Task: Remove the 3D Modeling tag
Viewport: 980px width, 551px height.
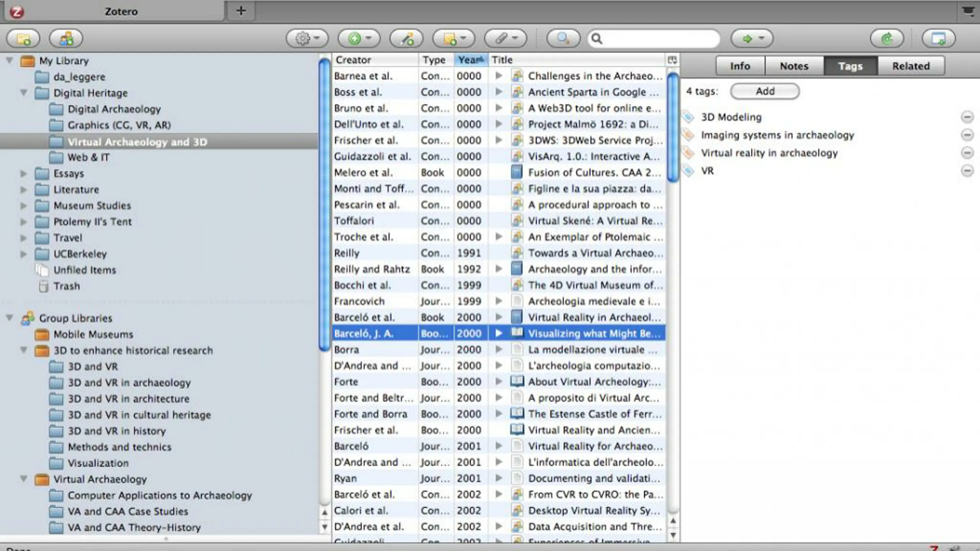Action: [967, 117]
